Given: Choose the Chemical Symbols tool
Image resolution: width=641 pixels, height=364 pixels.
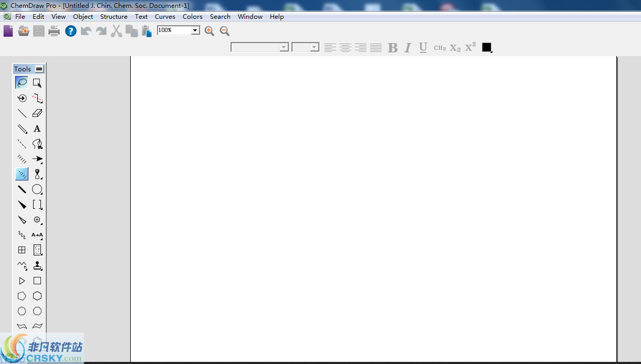Looking at the screenshot, I should click(x=37, y=220).
